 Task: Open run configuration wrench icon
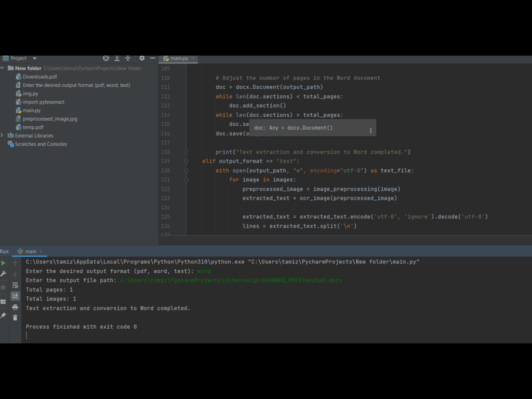4,274
